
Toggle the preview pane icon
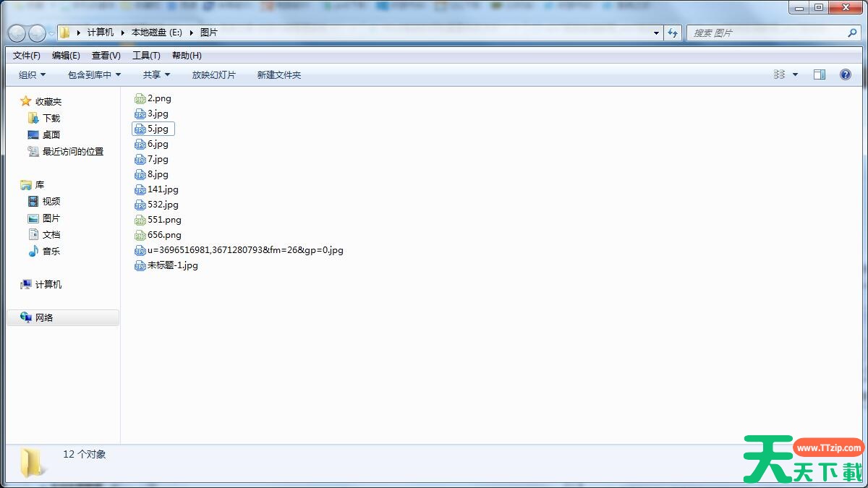(x=820, y=74)
